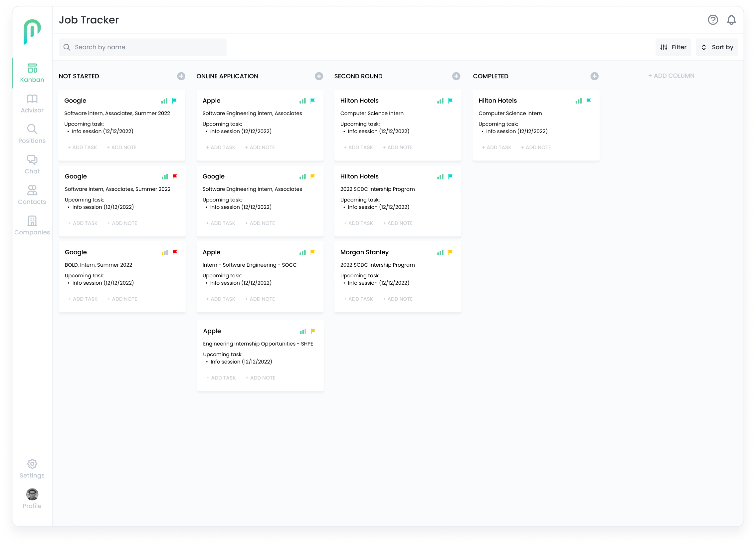Add a card to the COMPLETED column

(x=594, y=76)
